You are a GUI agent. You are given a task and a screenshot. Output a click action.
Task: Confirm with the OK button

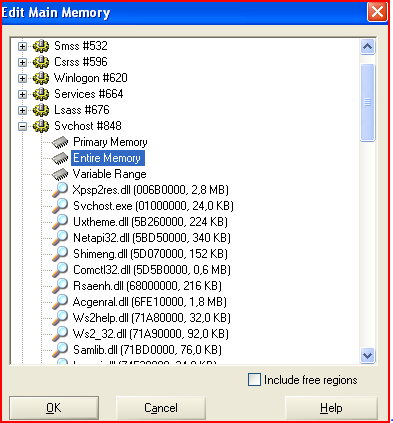(54, 408)
